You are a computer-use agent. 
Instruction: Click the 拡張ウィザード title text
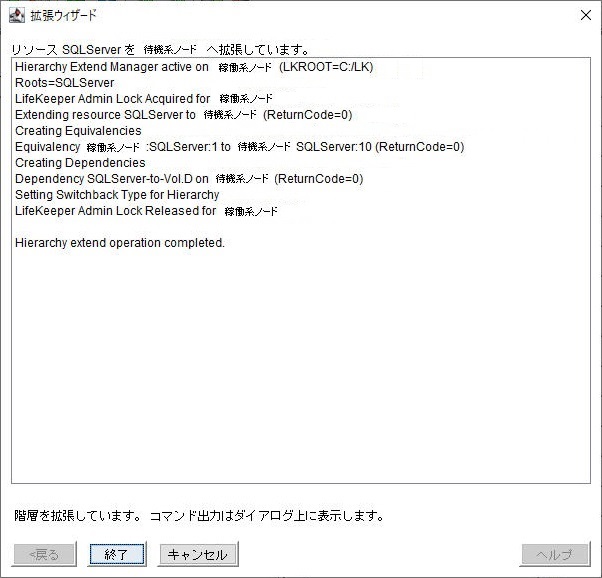click(x=63, y=16)
